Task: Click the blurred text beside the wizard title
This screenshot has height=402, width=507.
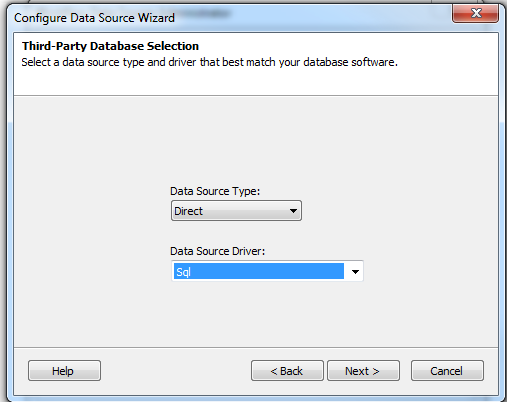Action: tap(203, 14)
